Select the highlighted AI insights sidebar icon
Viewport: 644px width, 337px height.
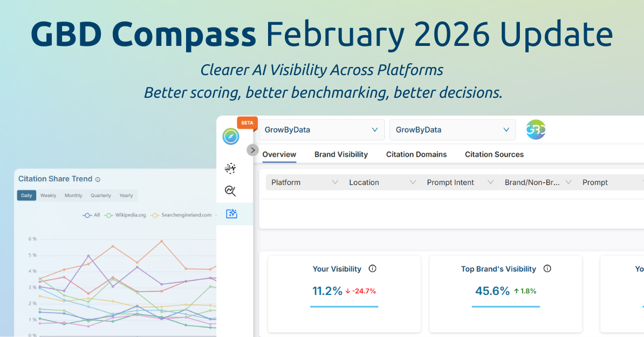tap(231, 214)
